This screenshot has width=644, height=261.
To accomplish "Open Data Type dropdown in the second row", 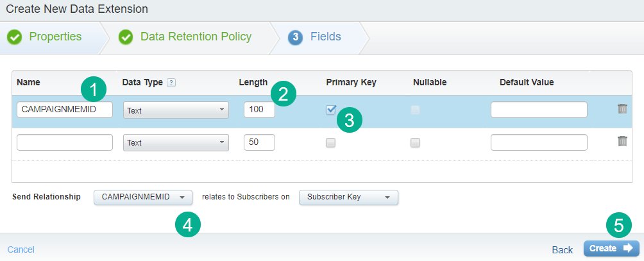I will pos(175,142).
